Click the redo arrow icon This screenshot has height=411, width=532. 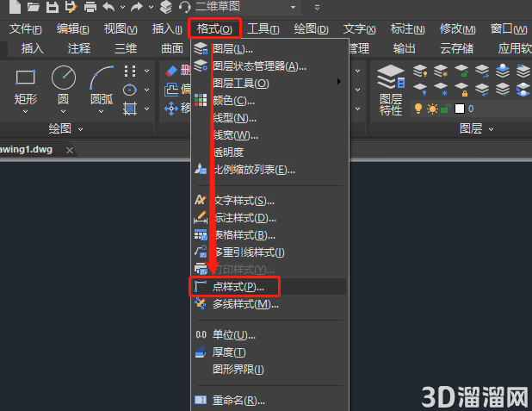136,7
